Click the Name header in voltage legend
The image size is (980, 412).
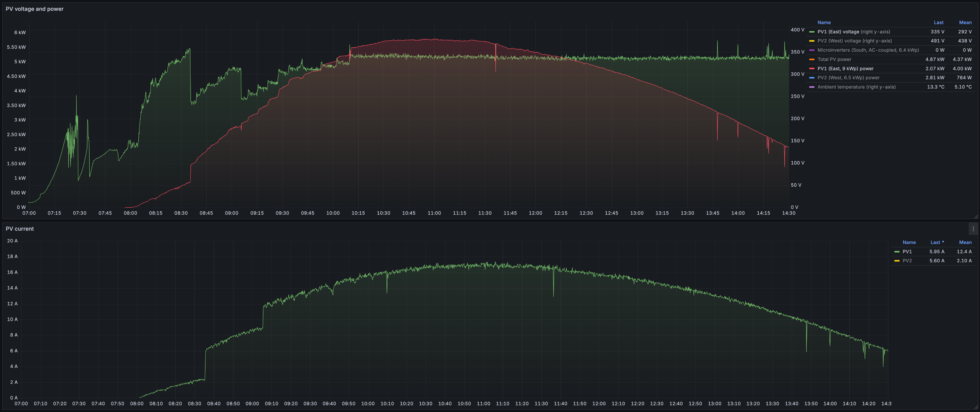click(824, 22)
